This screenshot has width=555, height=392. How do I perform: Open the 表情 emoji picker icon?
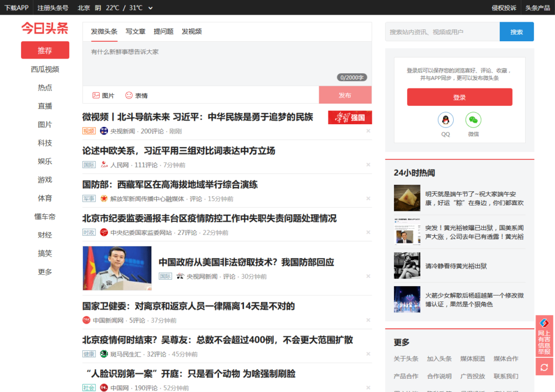[129, 95]
